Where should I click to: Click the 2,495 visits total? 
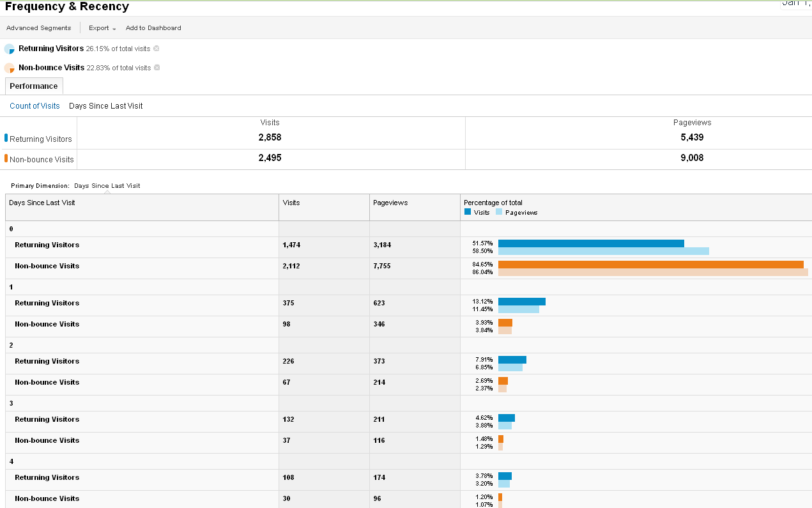[x=270, y=158]
